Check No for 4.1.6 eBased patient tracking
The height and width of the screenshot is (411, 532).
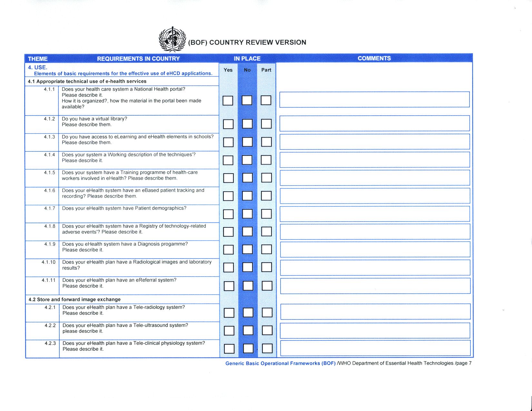pos(247,196)
